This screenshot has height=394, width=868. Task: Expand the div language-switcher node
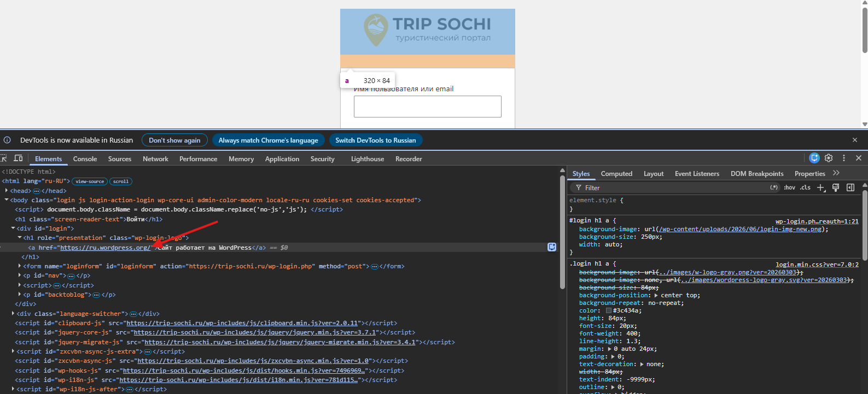(13, 314)
